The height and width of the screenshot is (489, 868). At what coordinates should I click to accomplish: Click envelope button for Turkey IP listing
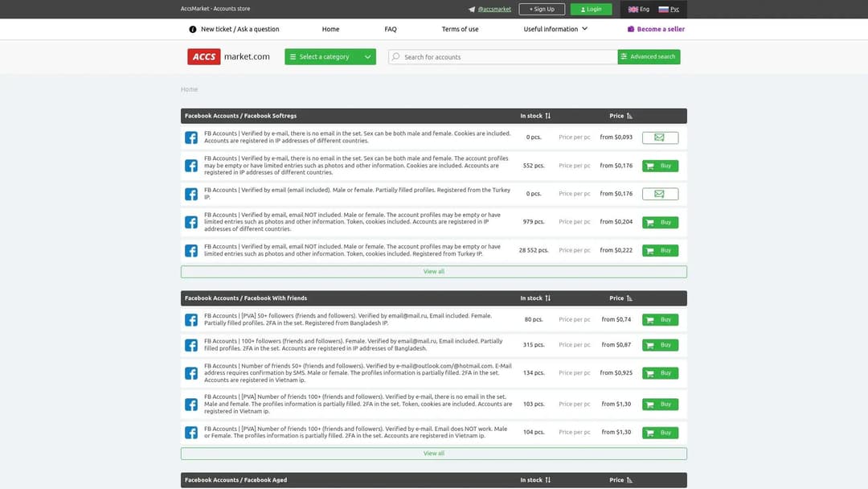(x=660, y=194)
